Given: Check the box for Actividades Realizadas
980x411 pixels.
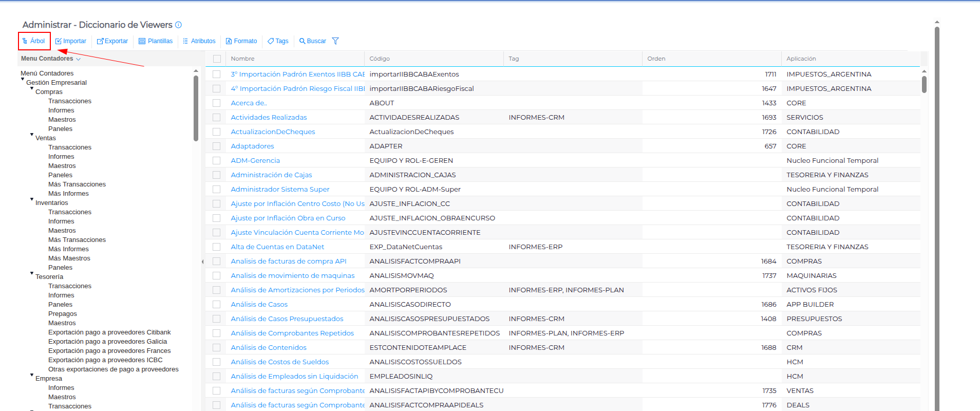Looking at the screenshot, I should click(217, 117).
